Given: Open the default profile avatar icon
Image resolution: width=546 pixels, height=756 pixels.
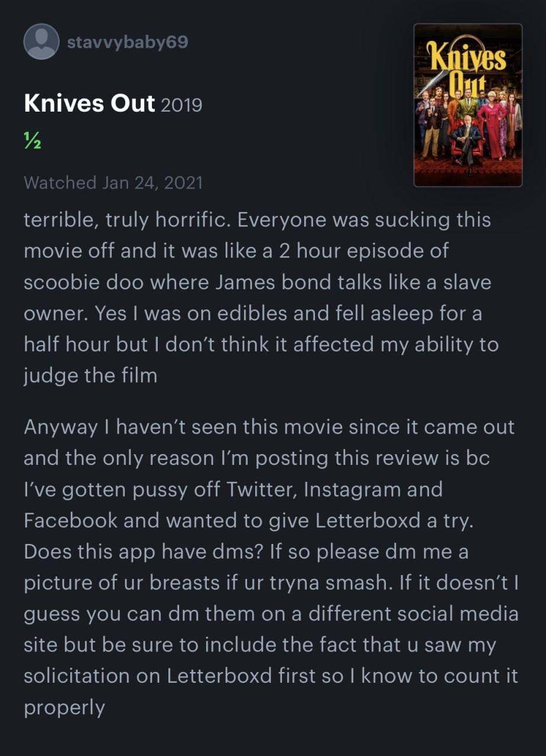Looking at the screenshot, I should tap(41, 42).
